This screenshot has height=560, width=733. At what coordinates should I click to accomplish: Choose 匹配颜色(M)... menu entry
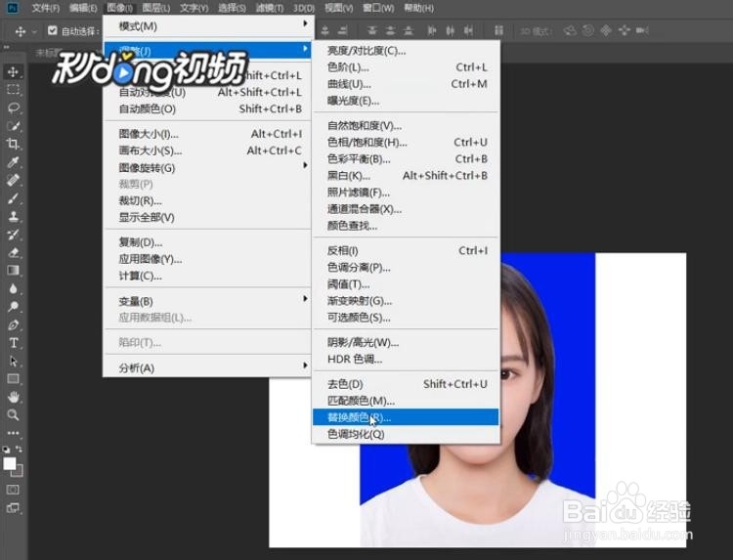coord(406,401)
